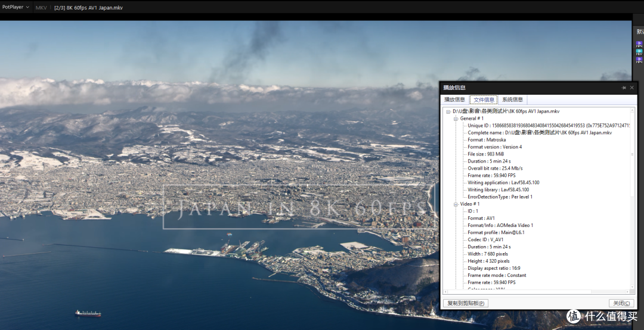
Task: Click the 关闭 button in the dialog
Action: coord(621,303)
